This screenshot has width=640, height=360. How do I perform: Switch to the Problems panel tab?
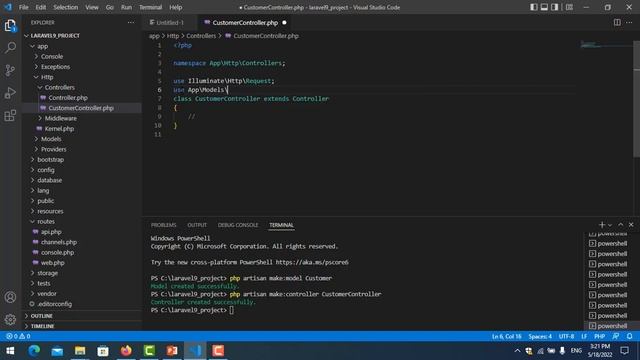pos(163,225)
